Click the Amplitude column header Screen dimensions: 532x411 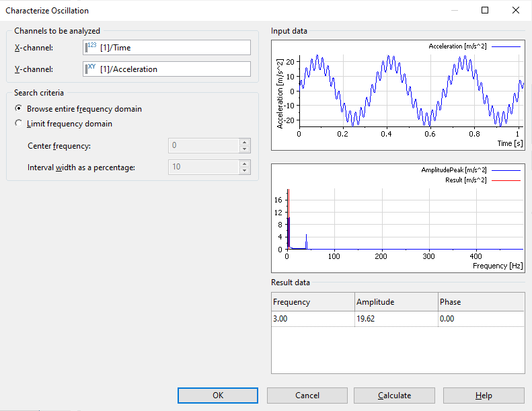(x=395, y=302)
